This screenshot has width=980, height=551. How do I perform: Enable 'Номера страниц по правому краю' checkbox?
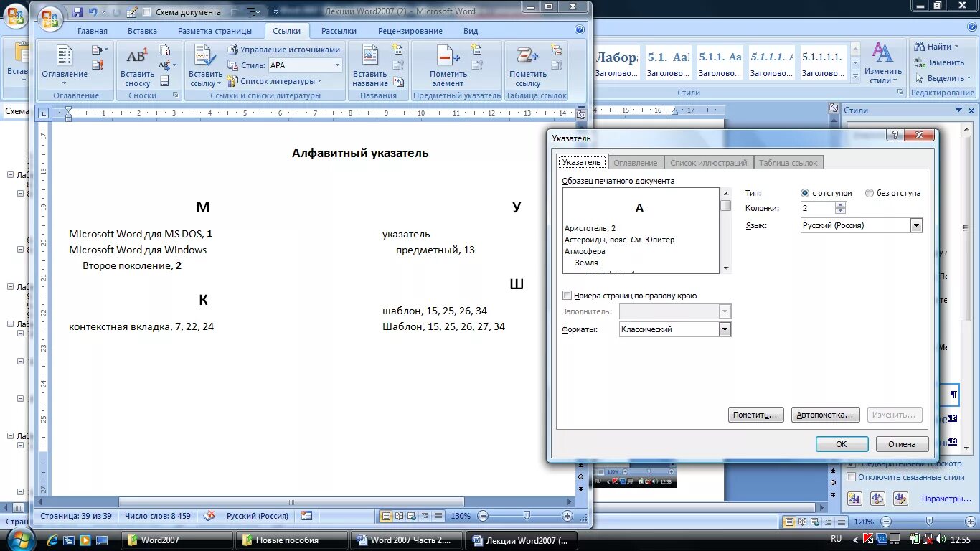tap(567, 296)
